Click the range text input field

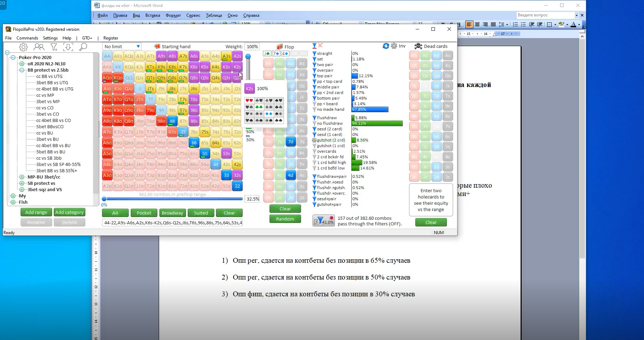[172, 223]
